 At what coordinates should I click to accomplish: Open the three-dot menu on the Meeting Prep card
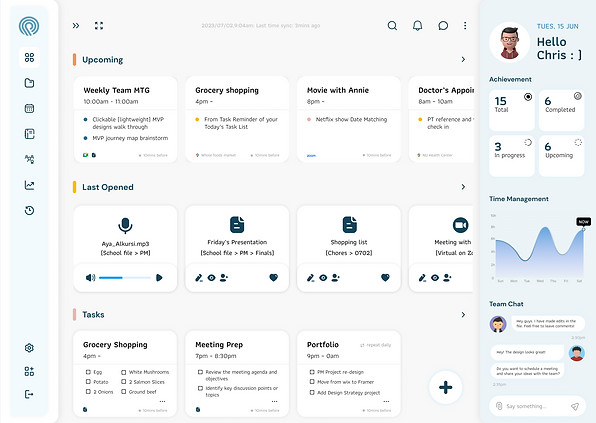(x=274, y=401)
